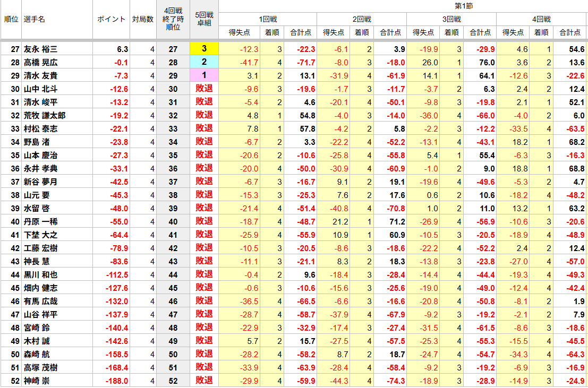Select the yellow table 3 cell for 友永 裕三
Image resolution: width=588 pixels, height=388 pixels.
tap(204, 49)
